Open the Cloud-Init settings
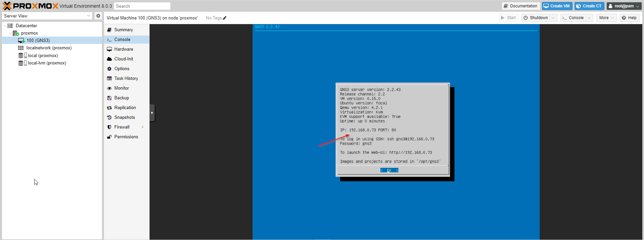Viewport: 644px width, 240px height. pos(123,59)
